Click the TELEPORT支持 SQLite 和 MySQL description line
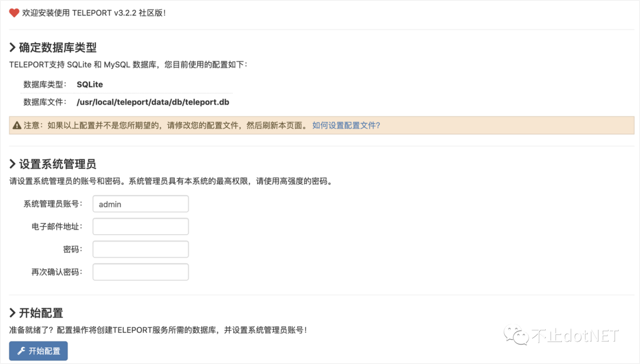The image size is (640, 364). [128, 65]
